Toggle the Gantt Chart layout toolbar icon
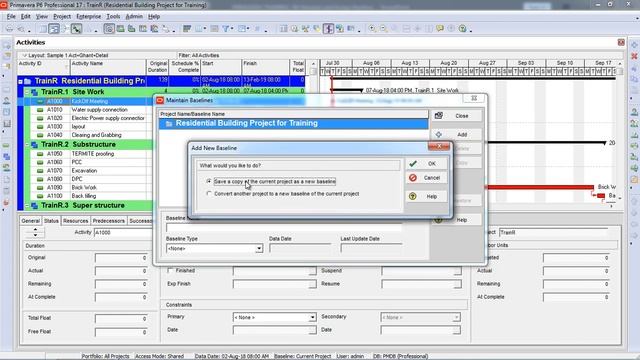Viewport: 640px width, 360px height. (54, 29)
